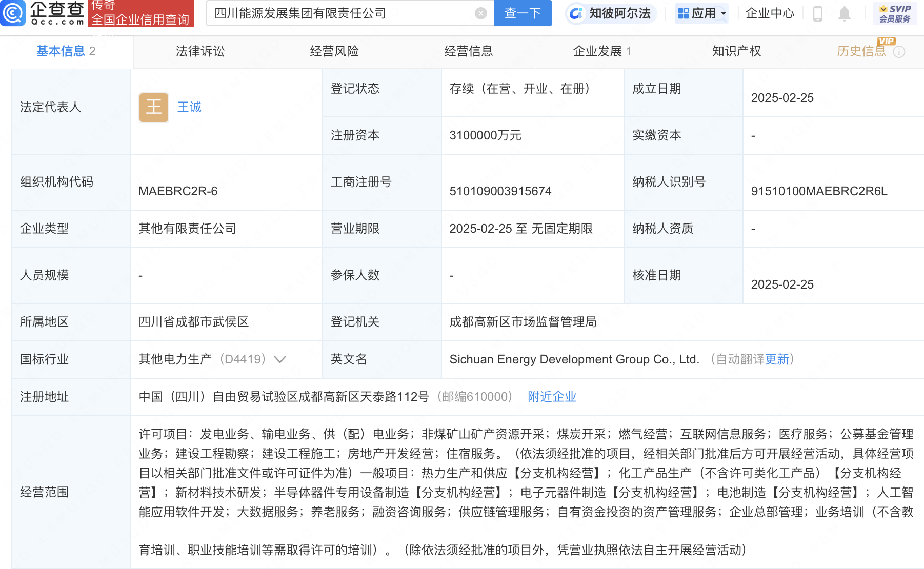
Task: Click industry 其他电力生产 (D4419)
Action: point(202,359)
